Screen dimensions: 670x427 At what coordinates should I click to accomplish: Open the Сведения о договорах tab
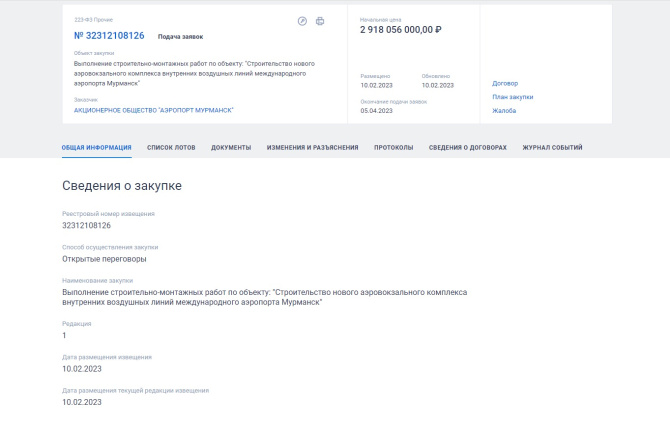pos(467,147)
